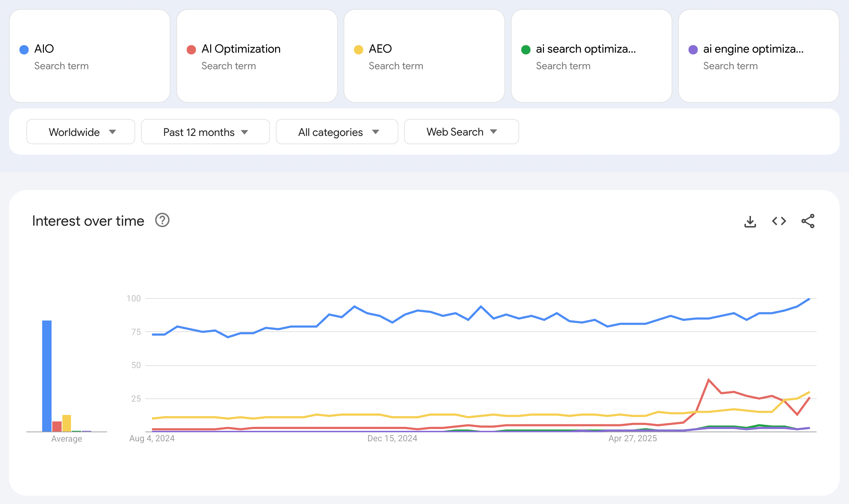Click the blue AIO average bar
This screenshot has height=504, width=849.
coord(47,376)
